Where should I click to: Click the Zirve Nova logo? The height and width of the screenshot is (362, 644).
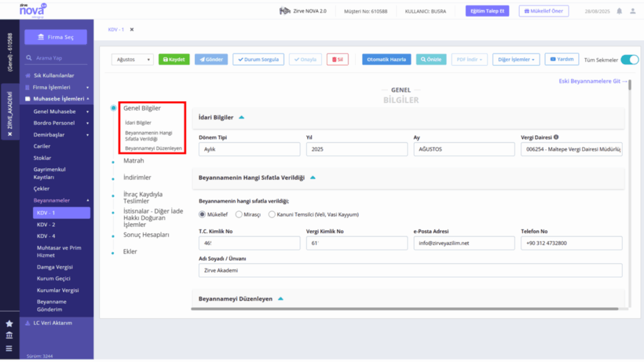[33, 11]
